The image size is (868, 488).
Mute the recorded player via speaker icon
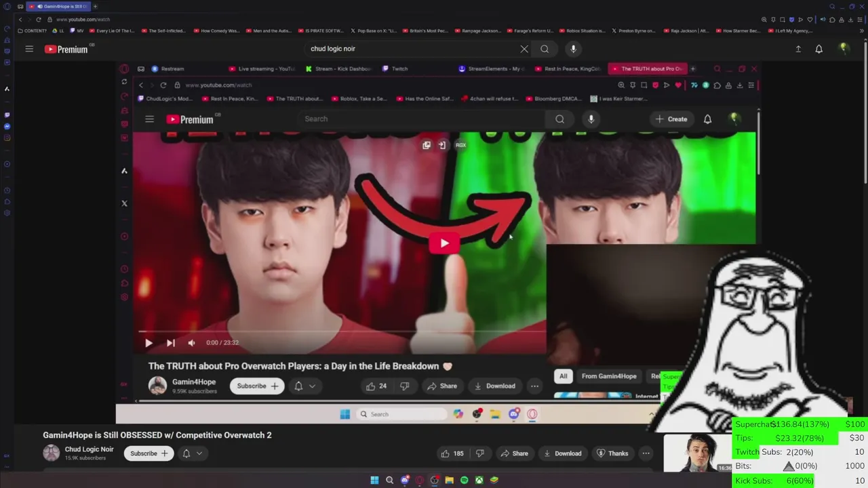click(191, 343)
